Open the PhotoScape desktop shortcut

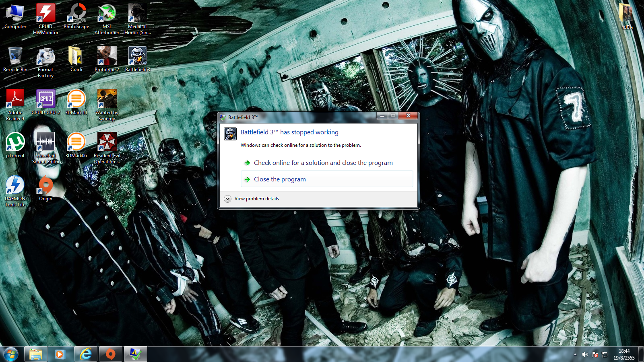click(x=76, y=16)
